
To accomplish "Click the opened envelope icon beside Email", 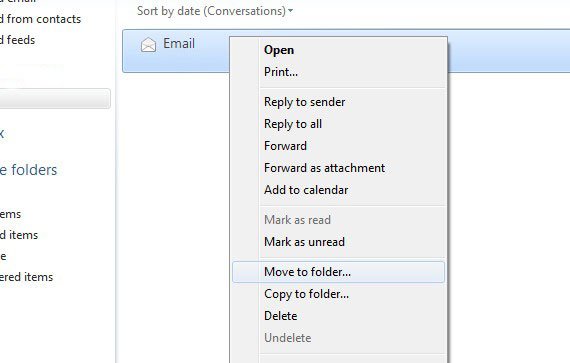I will coord(148,45).
